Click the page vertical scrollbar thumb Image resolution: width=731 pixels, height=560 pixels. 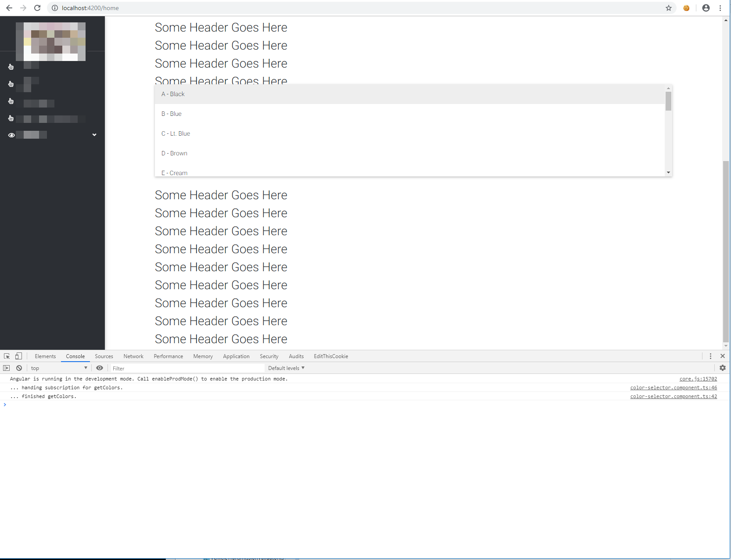726,251
